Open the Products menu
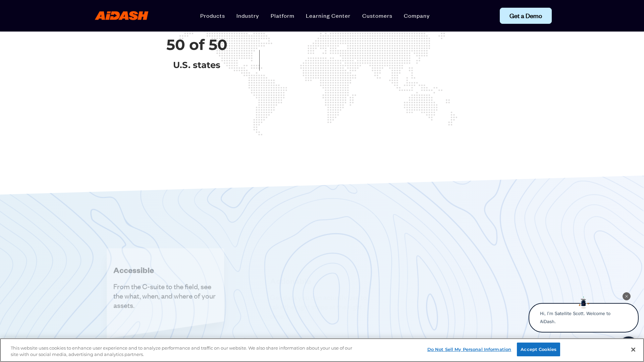The image size is (644, 362). [212, 16]
